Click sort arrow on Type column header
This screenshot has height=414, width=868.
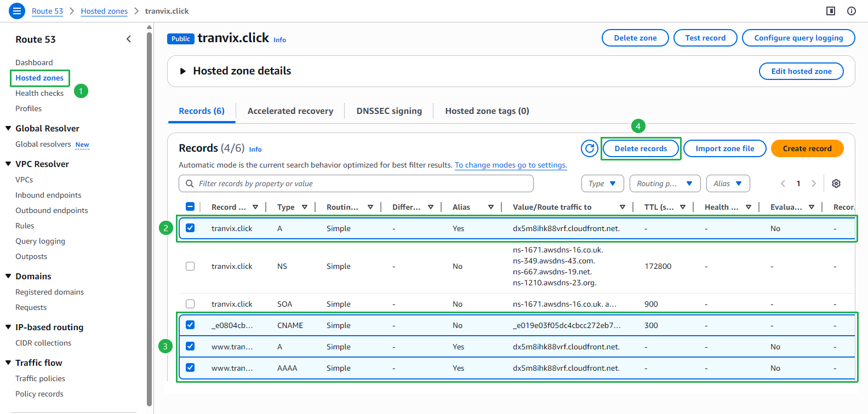tap(305, 207)
